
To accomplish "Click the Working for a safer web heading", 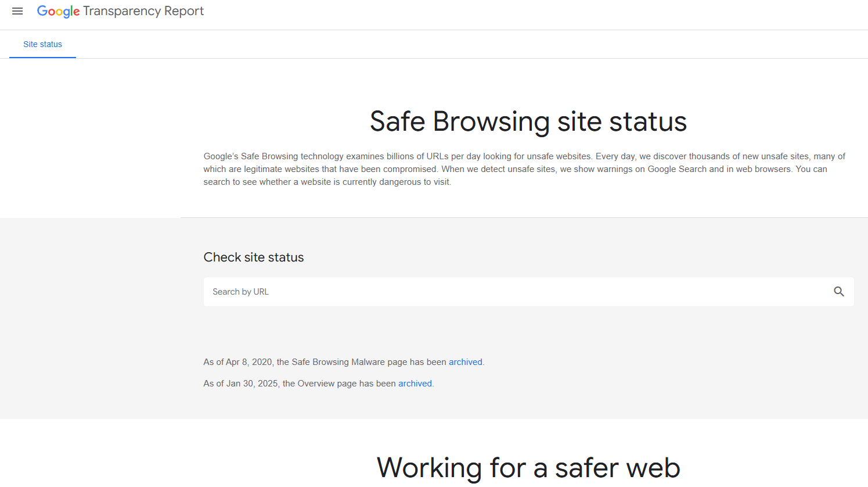I will (x=528, y=468).
